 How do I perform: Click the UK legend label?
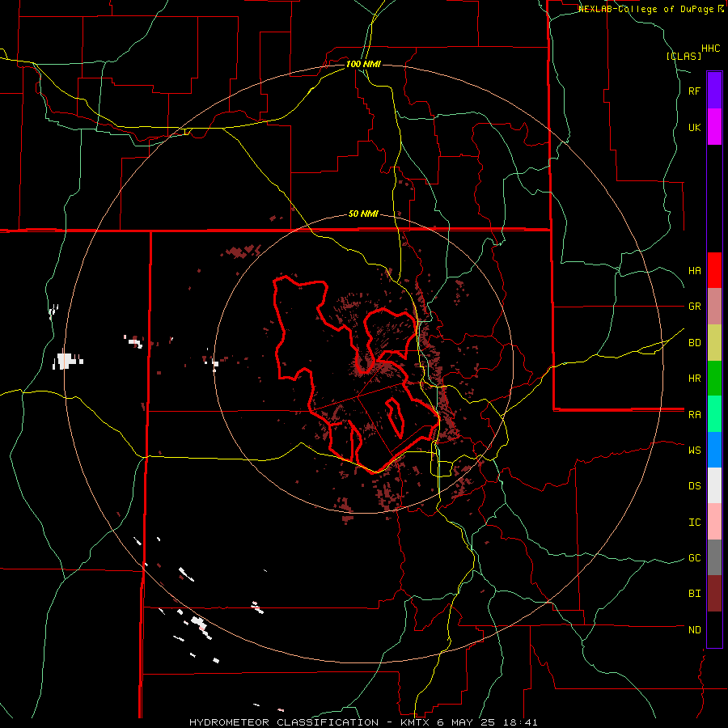[x=694, y=127]
